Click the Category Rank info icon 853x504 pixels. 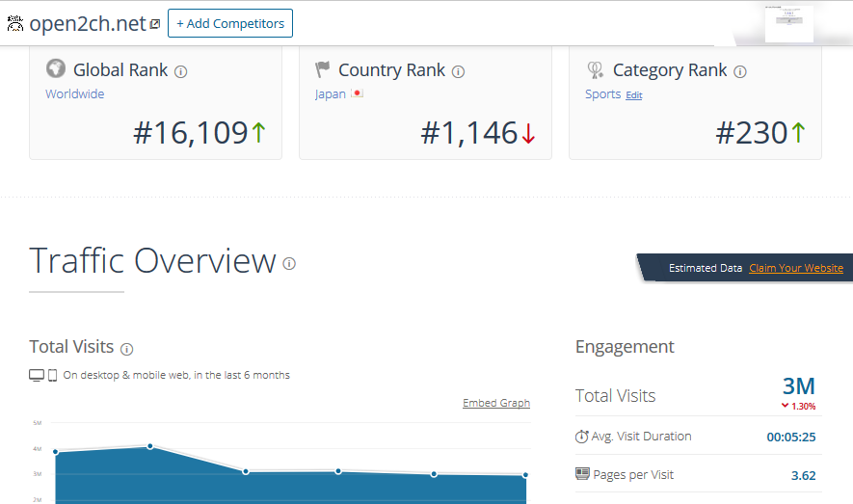[740, 71]
